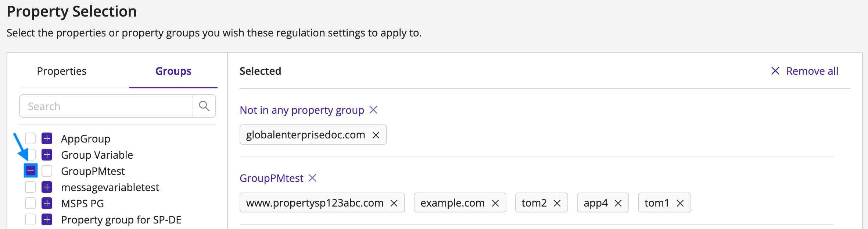The image size is (868, 229).
Task: Remove globalenterprisedoc.com from selected
Action: [376, 135]
